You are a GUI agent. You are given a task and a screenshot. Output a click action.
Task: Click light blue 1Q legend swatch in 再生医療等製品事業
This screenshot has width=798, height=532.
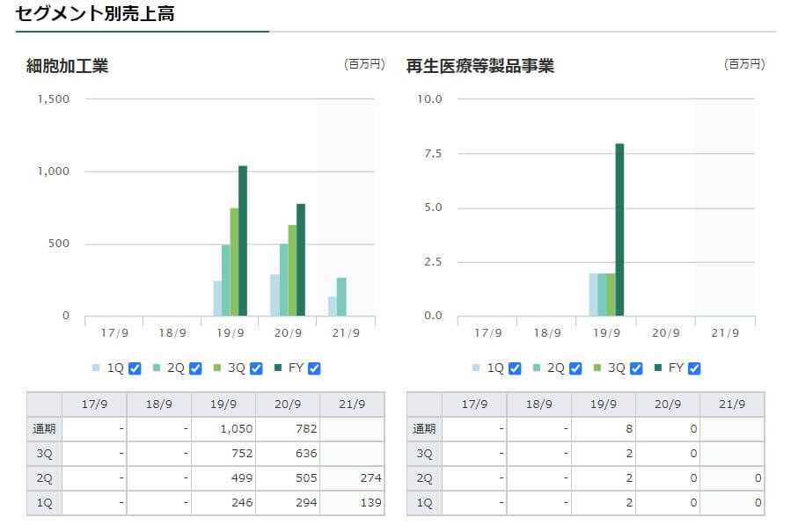[476, 368]
